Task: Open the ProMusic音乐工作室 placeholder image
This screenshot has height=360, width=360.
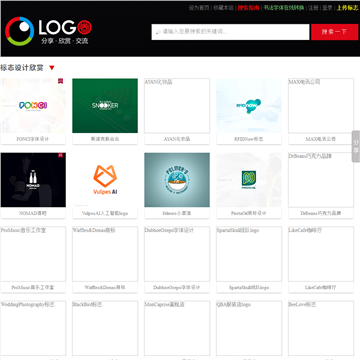Action: 33,254
